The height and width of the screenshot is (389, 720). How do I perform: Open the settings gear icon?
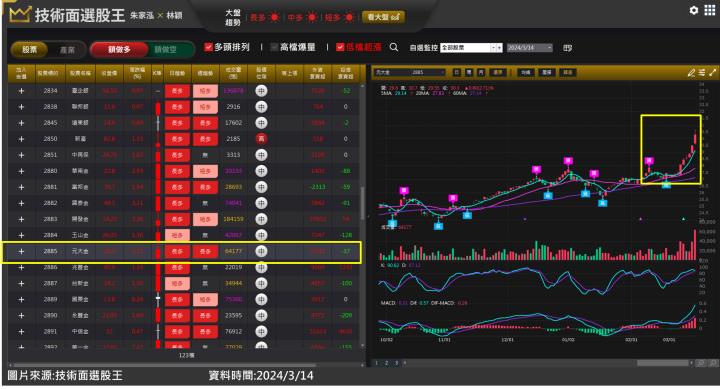(x=694, y=10)
